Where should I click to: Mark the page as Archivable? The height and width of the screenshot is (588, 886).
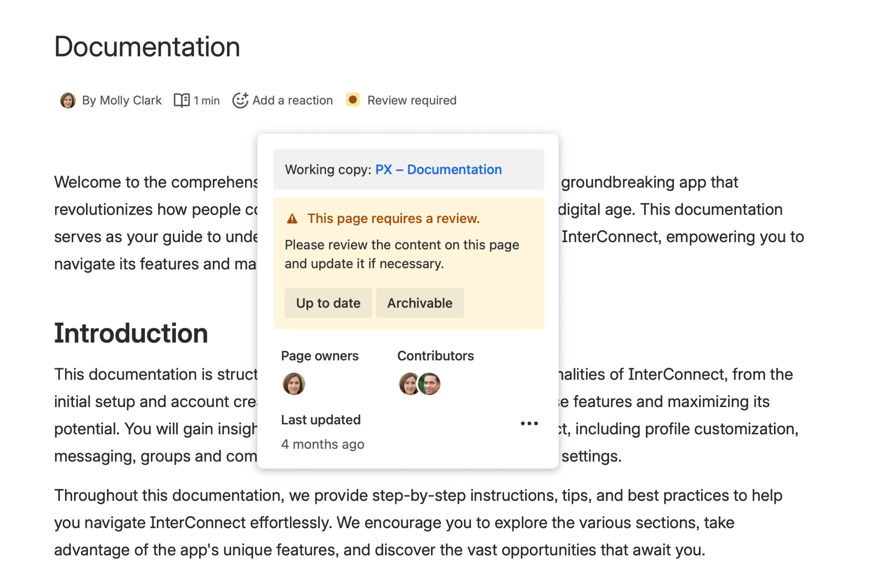(419, 303)
